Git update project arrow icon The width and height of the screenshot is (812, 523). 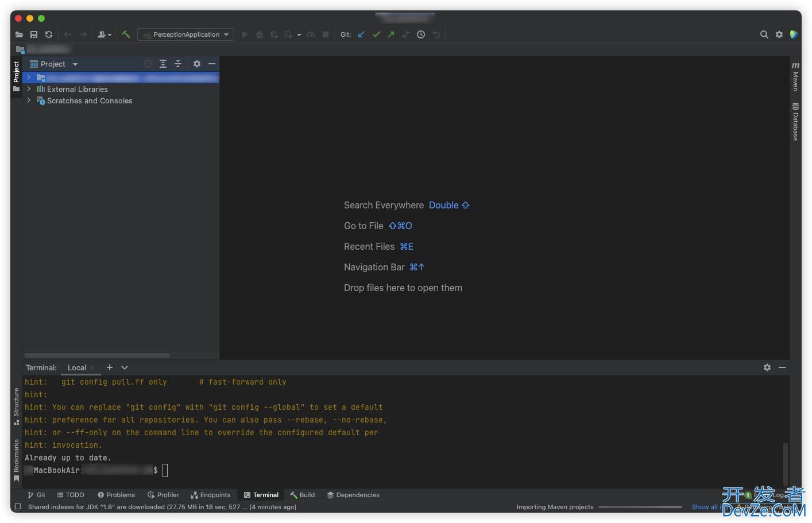tap(361, 34)
